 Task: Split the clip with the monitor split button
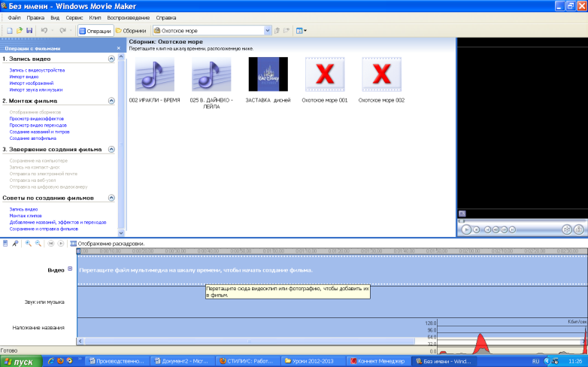coord(567,229)
